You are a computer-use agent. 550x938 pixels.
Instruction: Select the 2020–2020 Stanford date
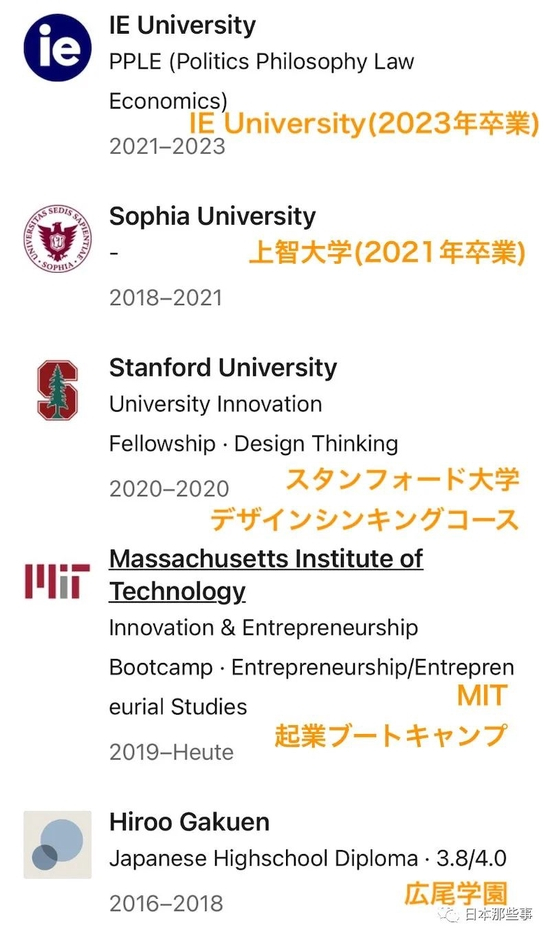coord(169,489)
